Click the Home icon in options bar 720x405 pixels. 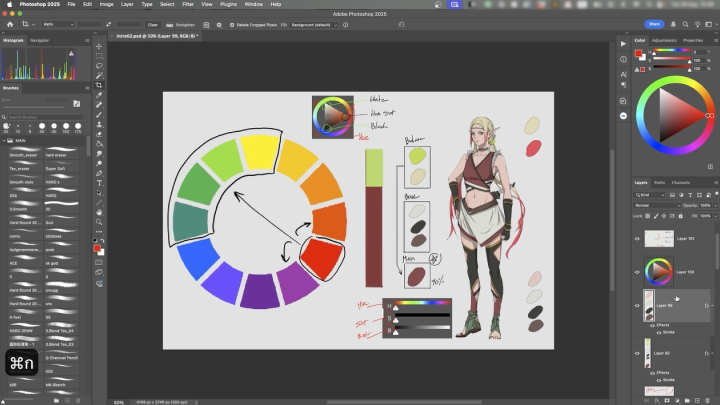tap(9, 23)
